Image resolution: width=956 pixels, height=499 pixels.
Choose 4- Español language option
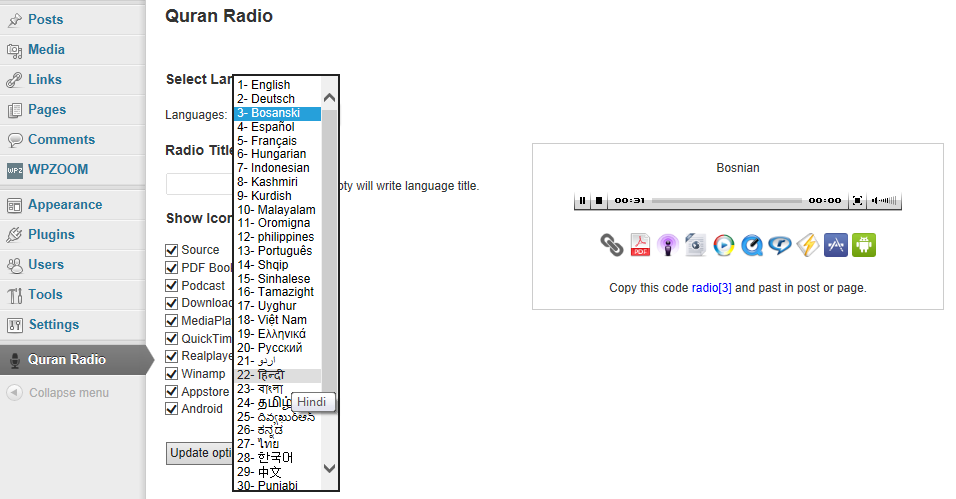277,127
